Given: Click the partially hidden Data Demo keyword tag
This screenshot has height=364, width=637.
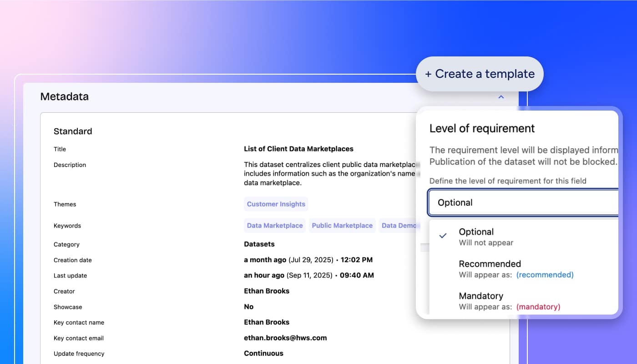Looking at the screenshot, I should 399,226.
